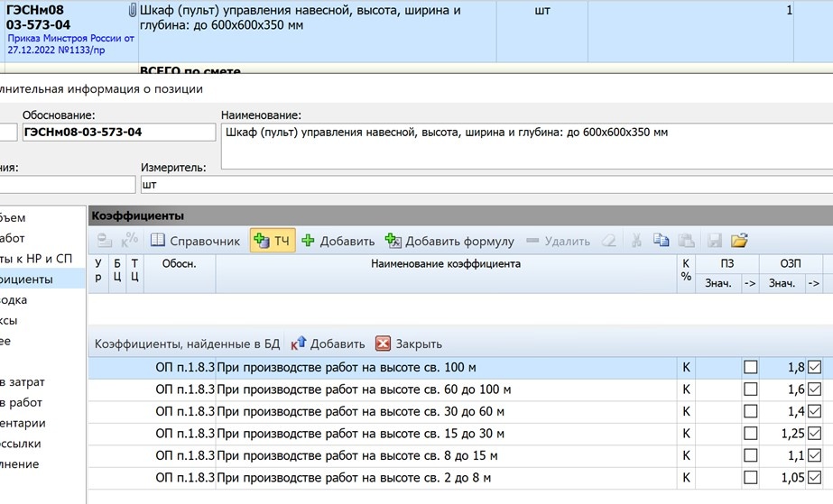Open link Приказ Минстроя России №1133/пр
The width and height of the screenshot is (833, 504).
[x=70, y=44]
